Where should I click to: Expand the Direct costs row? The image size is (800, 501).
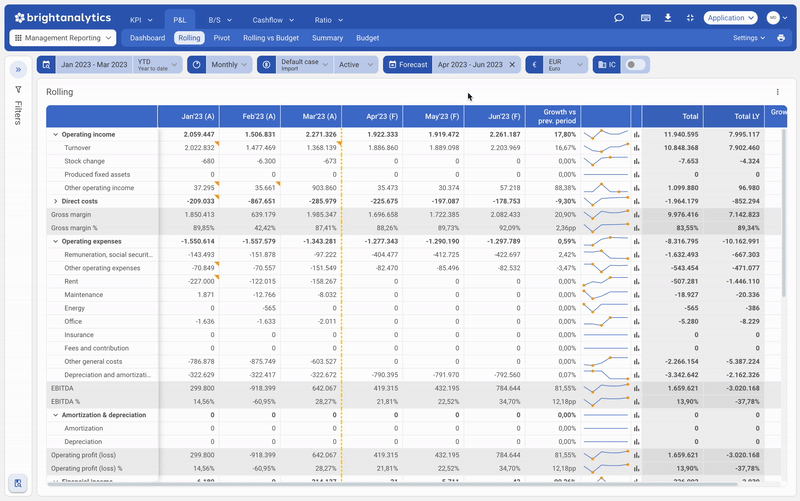[x=56, y=202]
